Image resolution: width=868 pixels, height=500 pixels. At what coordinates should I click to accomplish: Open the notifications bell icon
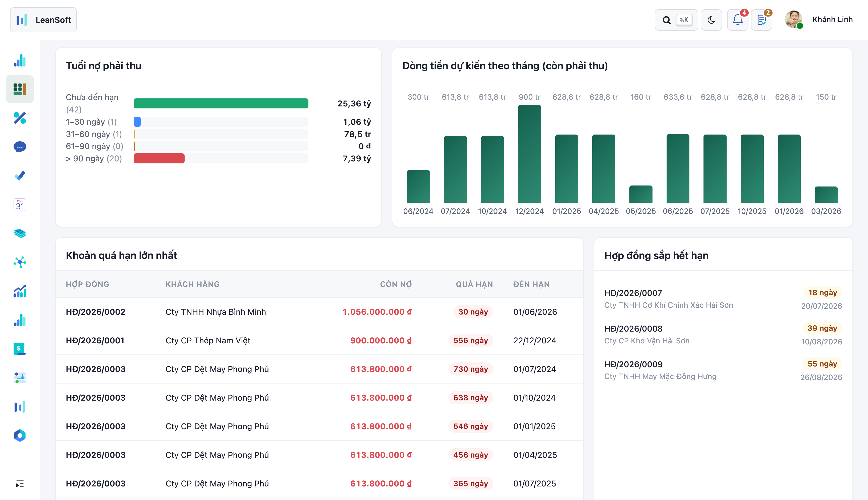tap(737, 20)
